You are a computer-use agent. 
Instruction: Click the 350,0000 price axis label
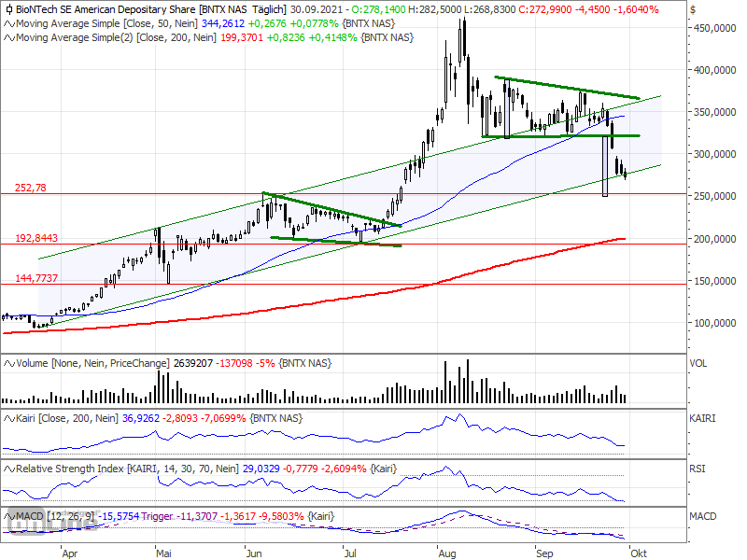click(x=715, y=112)
